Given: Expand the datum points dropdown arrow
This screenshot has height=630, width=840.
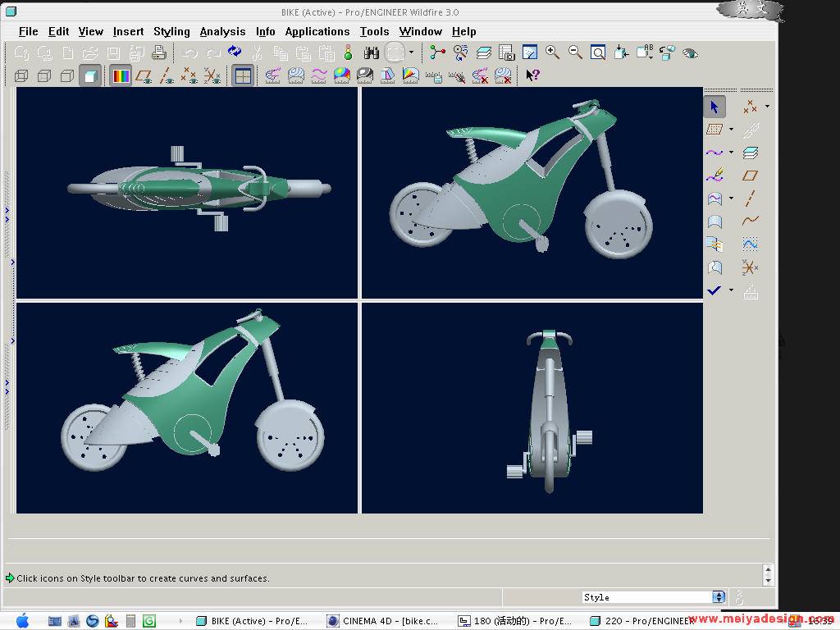Looking at the screenshot, I should click(767, 106).
